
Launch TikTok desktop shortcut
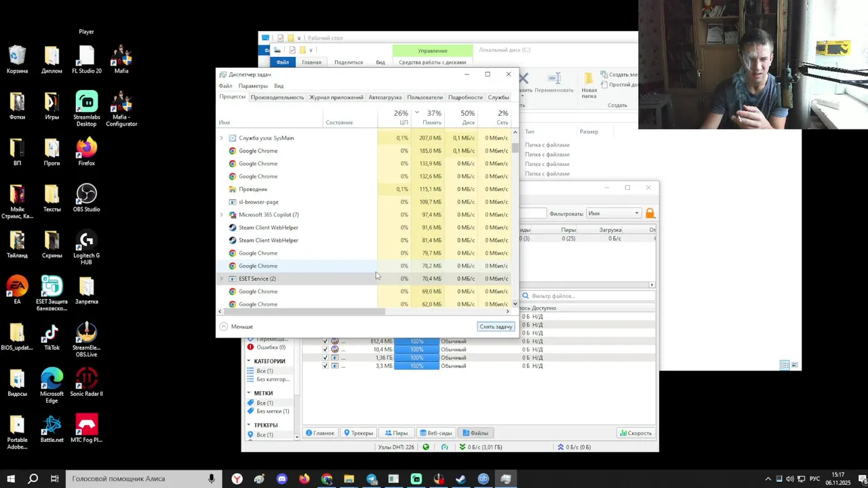[x=52, y=336]
